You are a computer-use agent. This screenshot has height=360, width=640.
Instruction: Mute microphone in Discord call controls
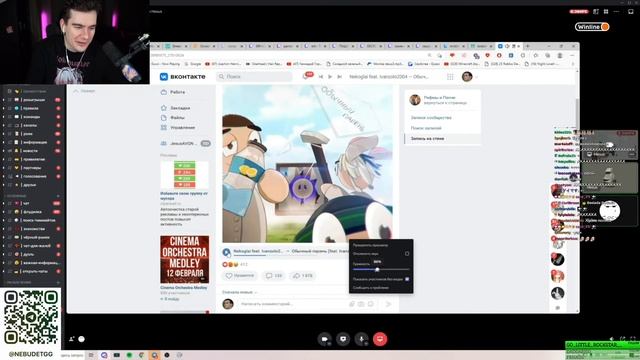(x=361, y=339)
